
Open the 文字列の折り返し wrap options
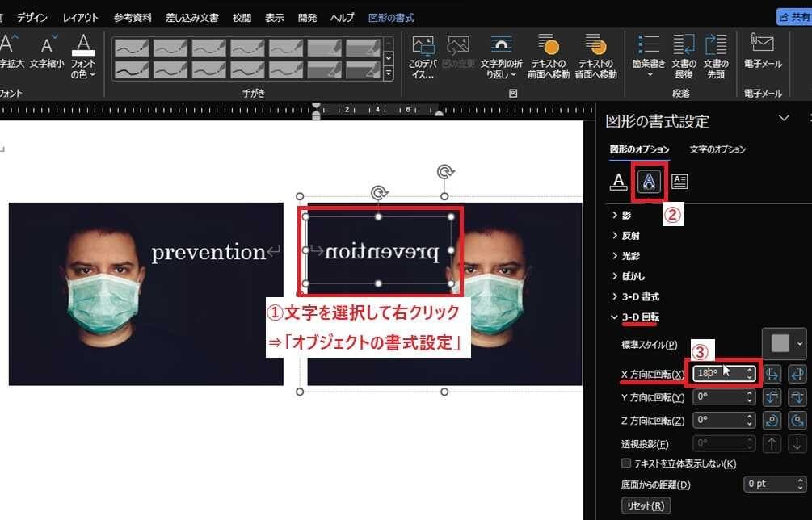pyautogui.click(x=501, y=47)
